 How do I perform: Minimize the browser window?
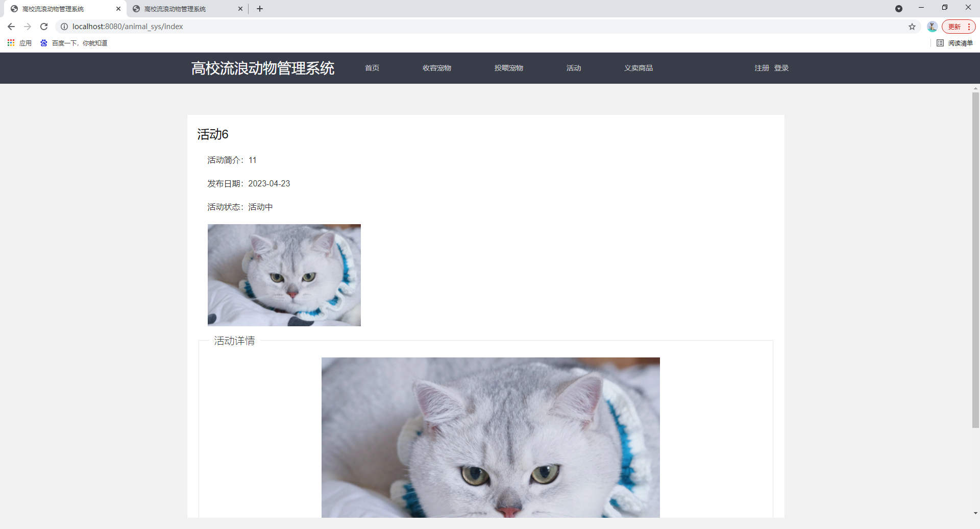921,8
